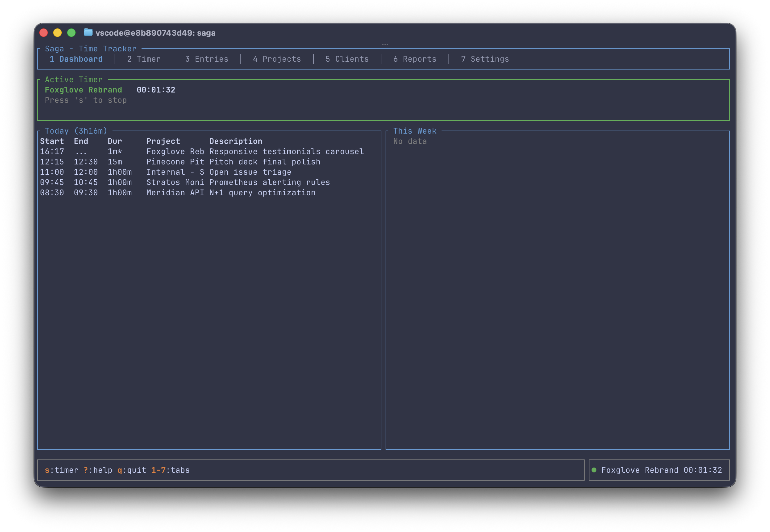Click the green active timer status dot

click(x=594, y=470)
